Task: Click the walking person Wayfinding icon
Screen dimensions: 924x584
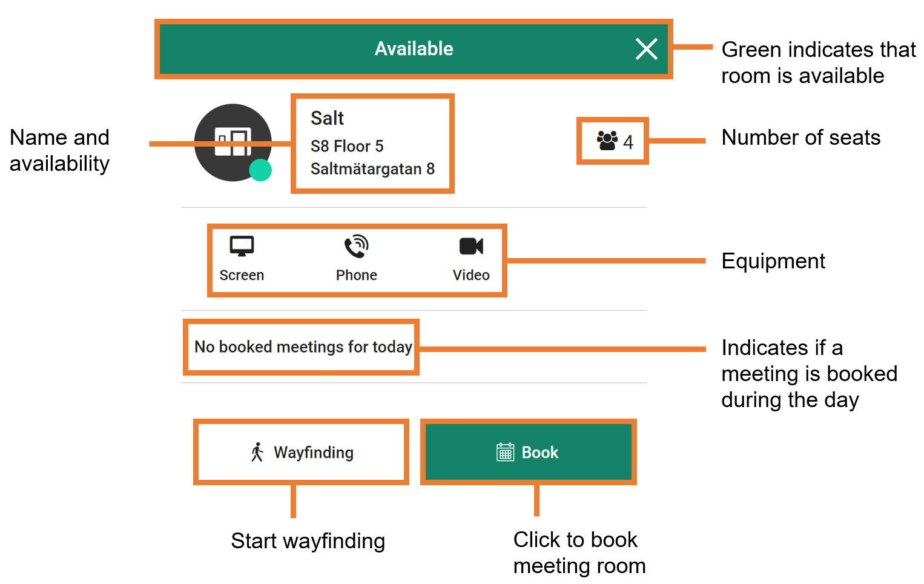Action: [257, 452]
